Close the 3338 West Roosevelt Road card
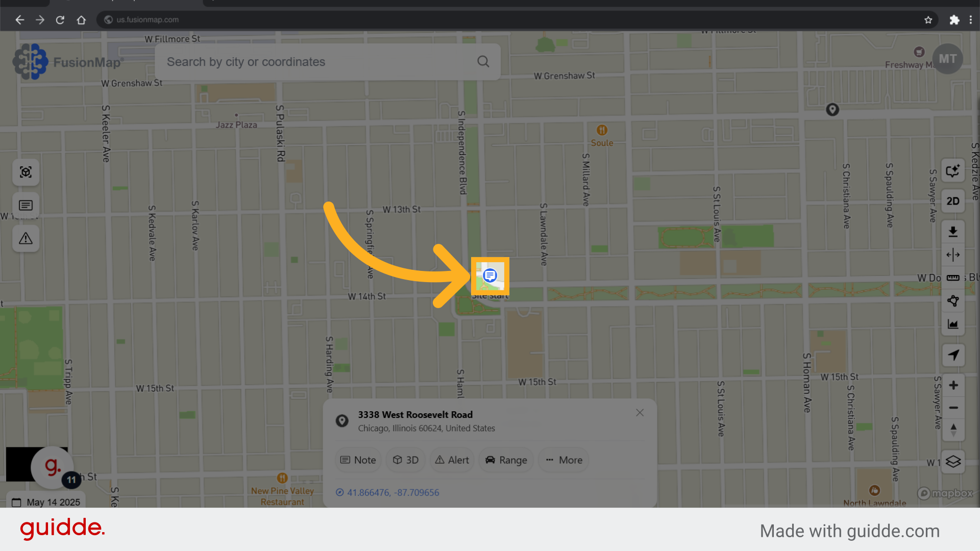Viewport: 980px width, 551px height. coord(640,413)
